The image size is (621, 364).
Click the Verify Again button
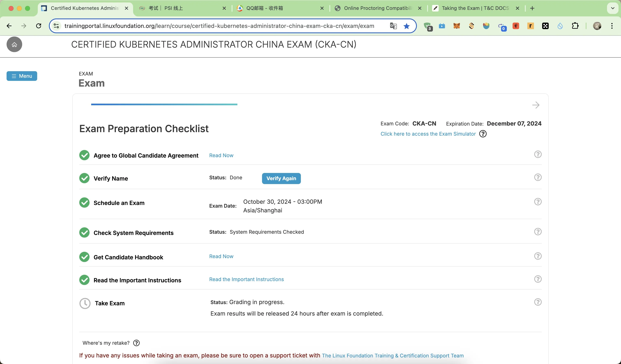coord(281,178)
